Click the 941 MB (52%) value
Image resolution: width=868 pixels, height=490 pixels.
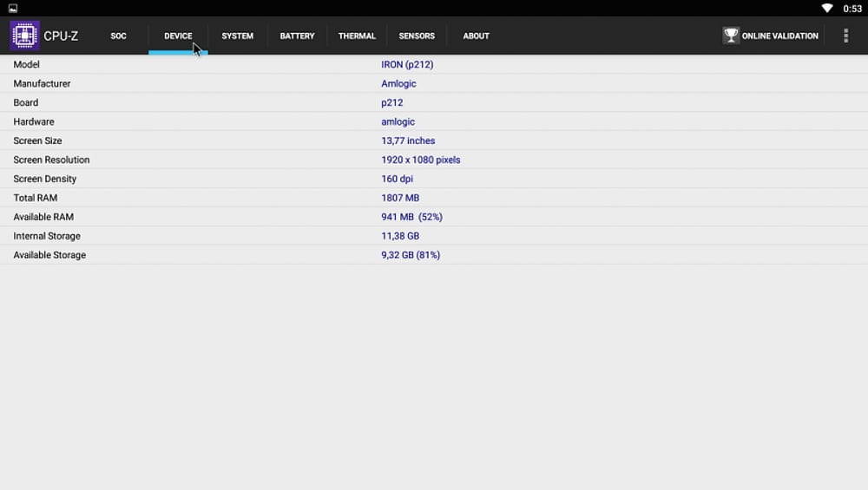pos(411,217)
